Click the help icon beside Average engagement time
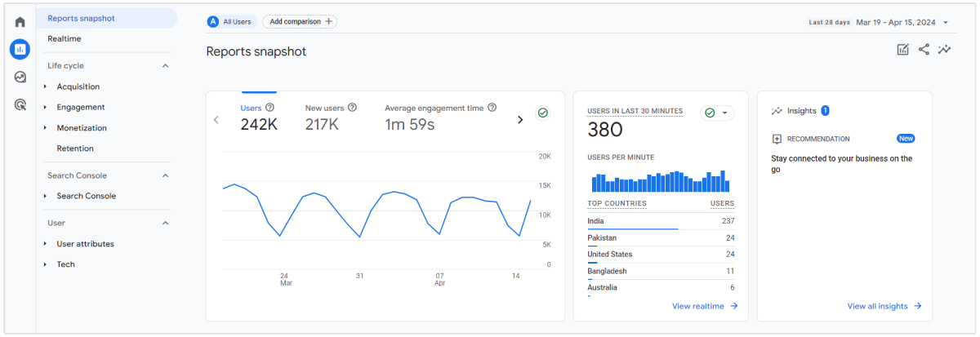The width and height of the screenshot is (980, 337). [492, 107]
